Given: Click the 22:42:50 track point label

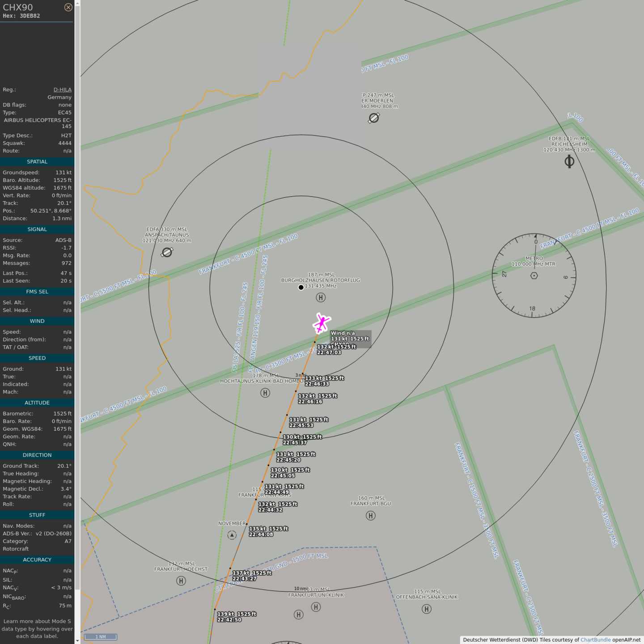Looking at the screenshot, I should click(x=229, y=620).
